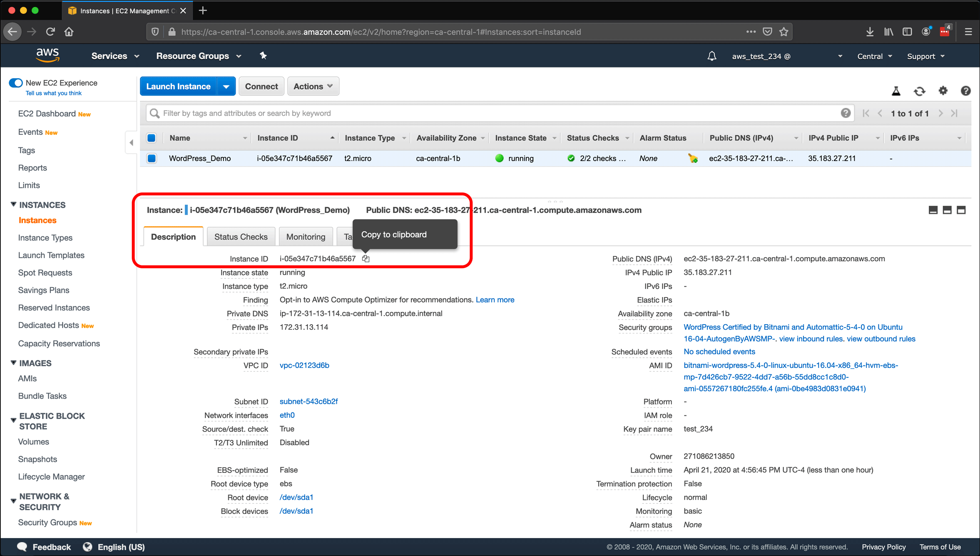Open the Firefox library icon
This screenshot has height=556, width=980.
coord(888,32)
